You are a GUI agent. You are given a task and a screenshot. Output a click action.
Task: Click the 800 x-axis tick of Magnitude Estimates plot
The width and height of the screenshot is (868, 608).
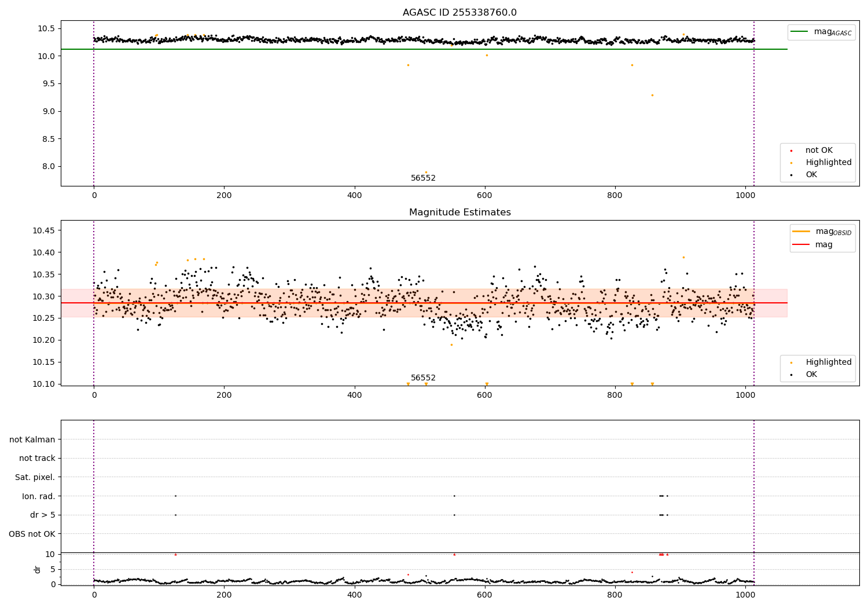[x=615, y=395]
